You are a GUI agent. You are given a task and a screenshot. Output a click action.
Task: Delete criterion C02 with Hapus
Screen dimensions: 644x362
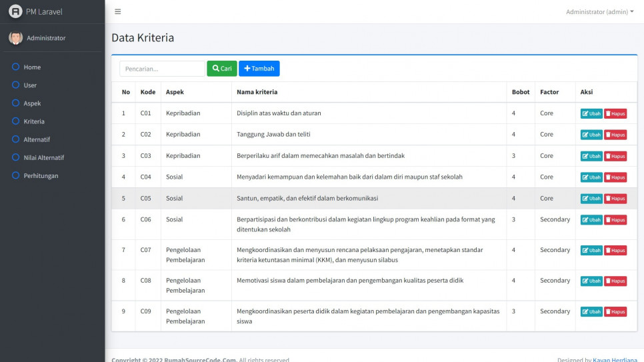pos(615,135)
